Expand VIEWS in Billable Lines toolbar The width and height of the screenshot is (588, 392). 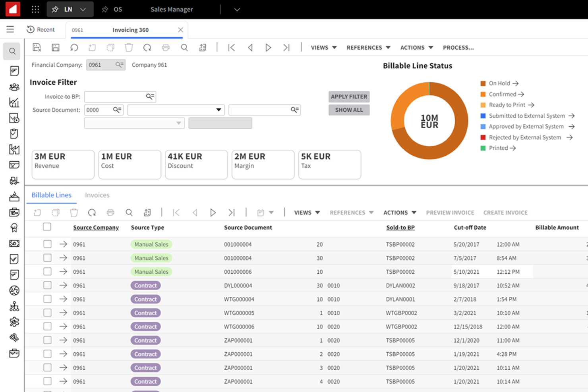[x=307, y=212]
